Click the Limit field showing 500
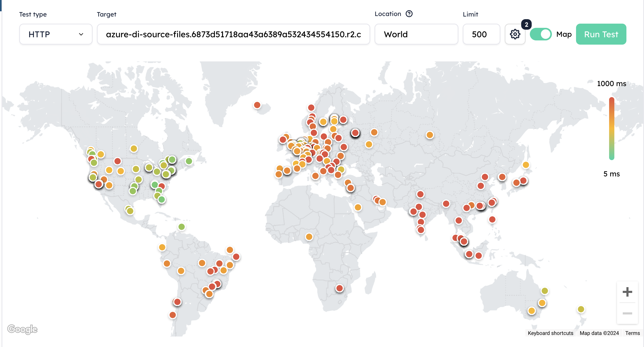The height and width of the screenshot is (347, 644). pyautogui.click(x=481, y=34)
